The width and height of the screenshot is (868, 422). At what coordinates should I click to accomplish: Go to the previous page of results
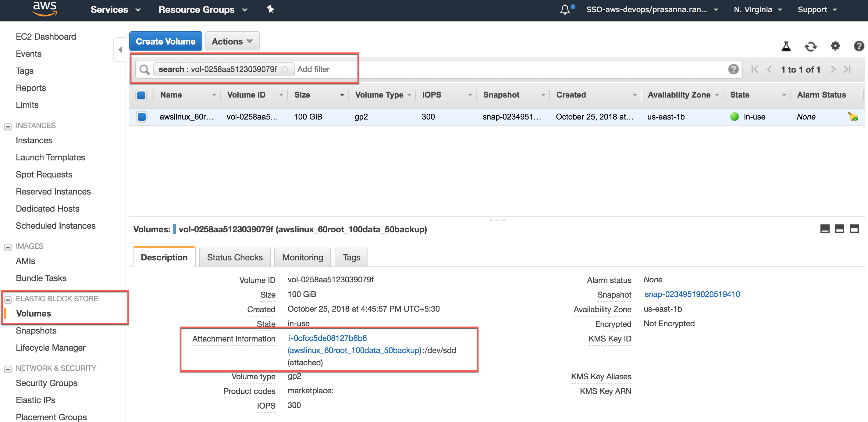pyautogui.click(x=769, y=70)
